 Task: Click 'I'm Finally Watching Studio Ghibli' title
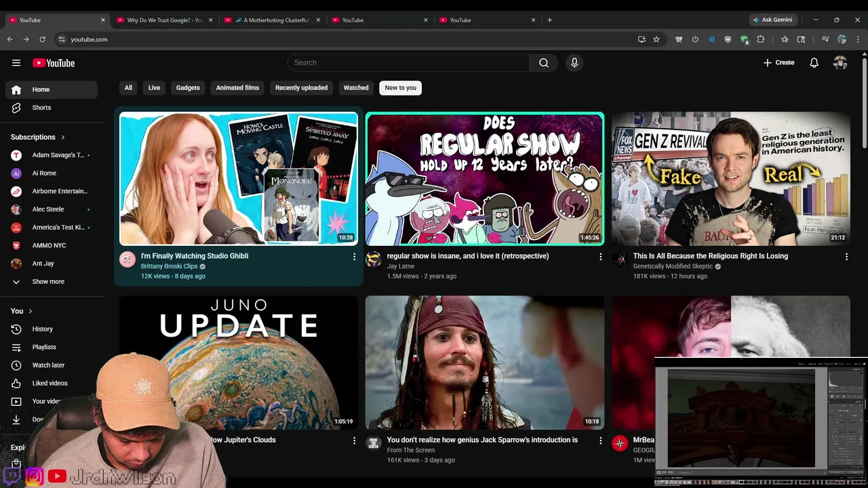(195, 256)
